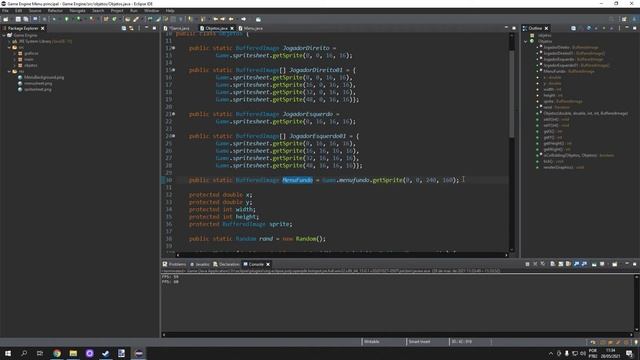Viewport: 640px width, 360px height.
Task: Click the Console vertical scrollbar
Action: click(x=636, y=303)
